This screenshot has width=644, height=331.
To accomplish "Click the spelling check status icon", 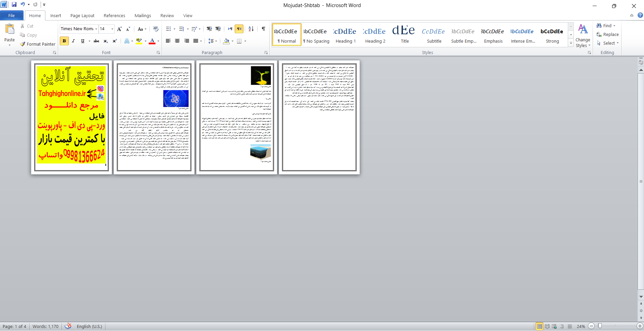I will point(68,326).
